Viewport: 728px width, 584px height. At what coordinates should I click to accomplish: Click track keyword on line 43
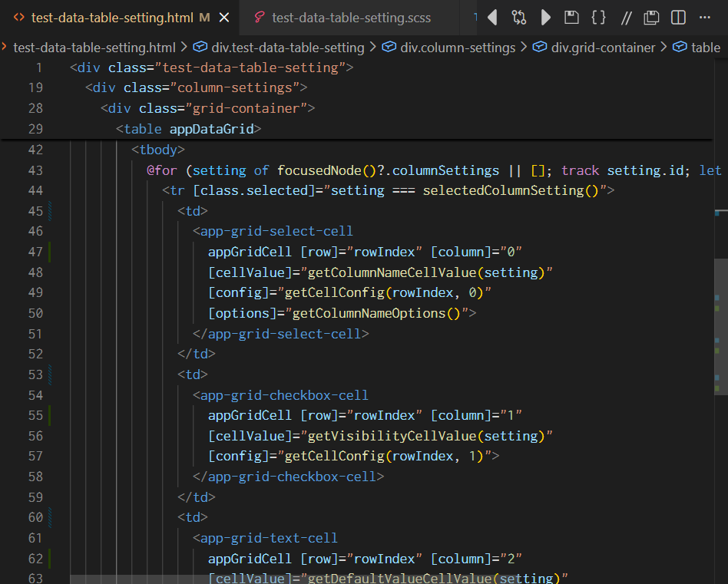click(x=580, y=170)
